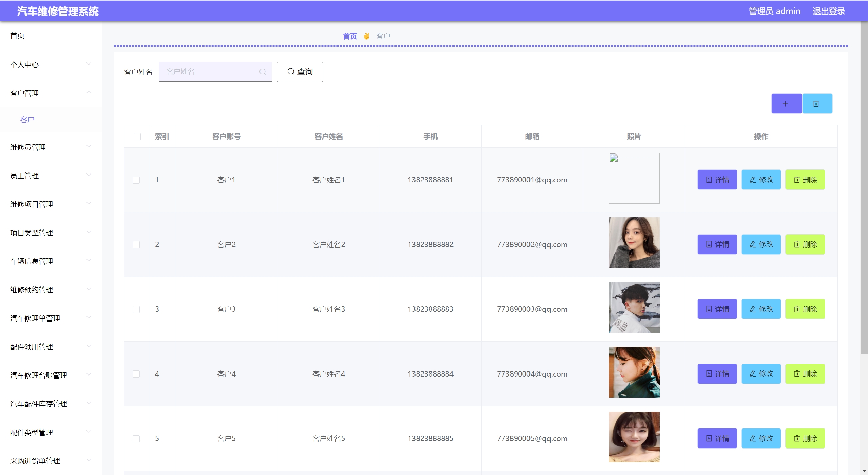The width and height of the screenshot is (868, 475).
Task: Open 详情 for customer 客户4
Action: (717, 374)
